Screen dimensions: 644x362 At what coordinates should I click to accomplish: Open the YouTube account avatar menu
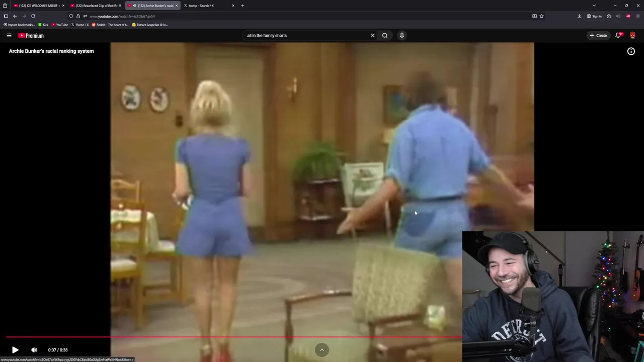click(x=633, y=36)
